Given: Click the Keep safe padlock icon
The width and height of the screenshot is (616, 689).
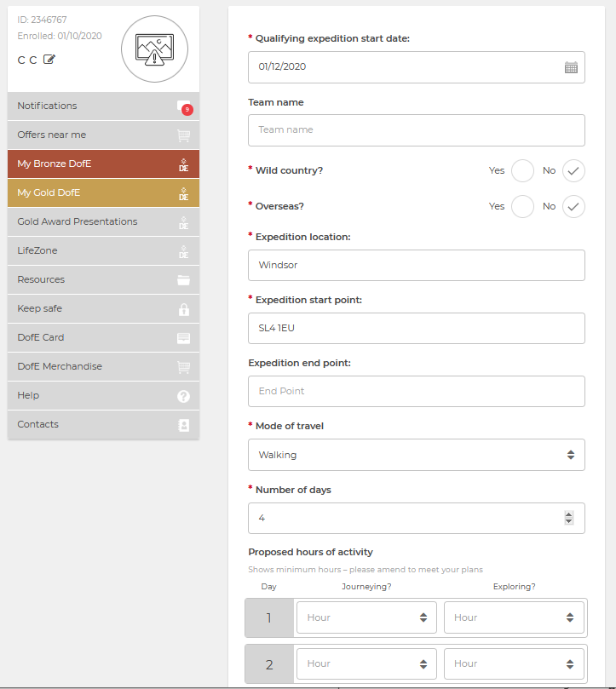Looking at the screenshot, I should (184, 309).
